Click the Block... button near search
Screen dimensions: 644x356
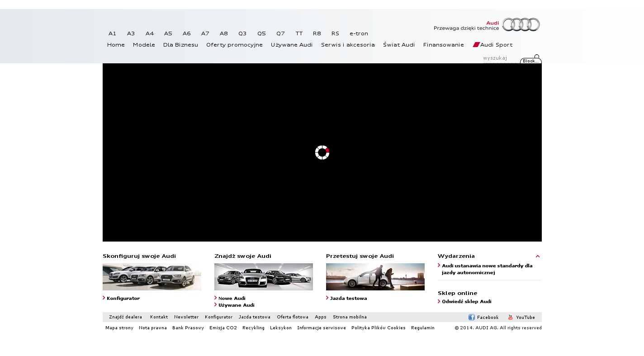pyautogui.click(x=530, y=61)
